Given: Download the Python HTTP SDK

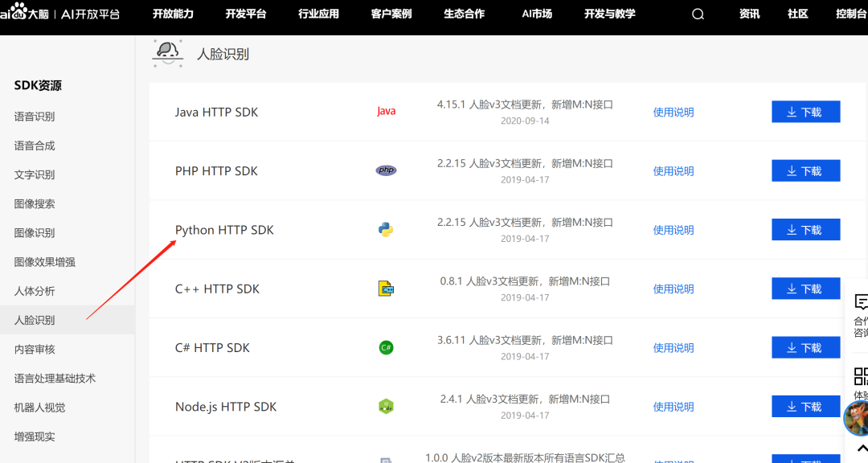Looking at the screenshot, I should (x=805, y=229).
